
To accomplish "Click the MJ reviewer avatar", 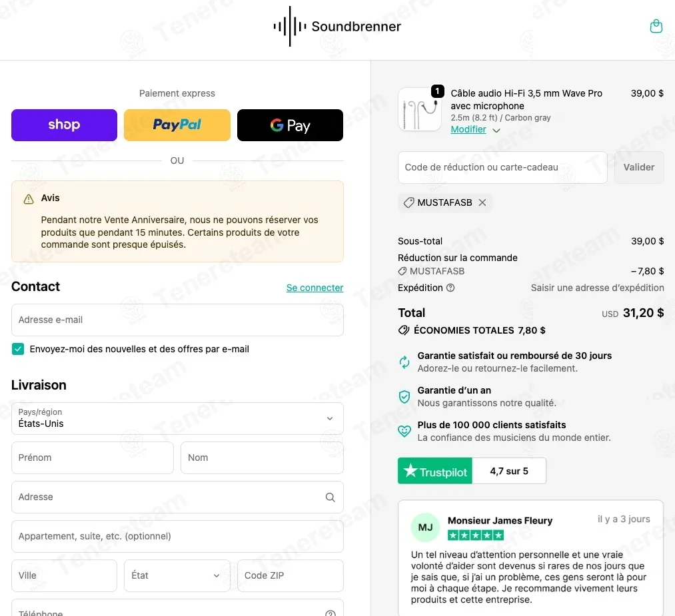I will 425,527.
